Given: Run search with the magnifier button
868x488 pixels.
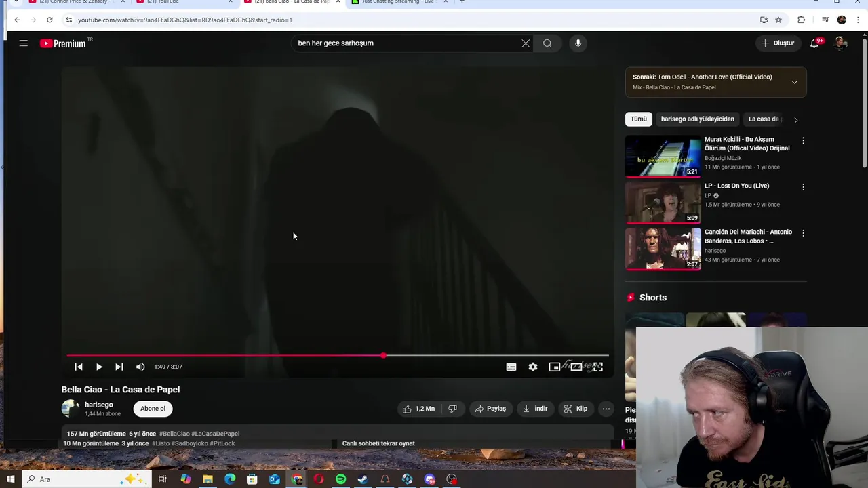Looking at the screenshot, I should 547,43.
